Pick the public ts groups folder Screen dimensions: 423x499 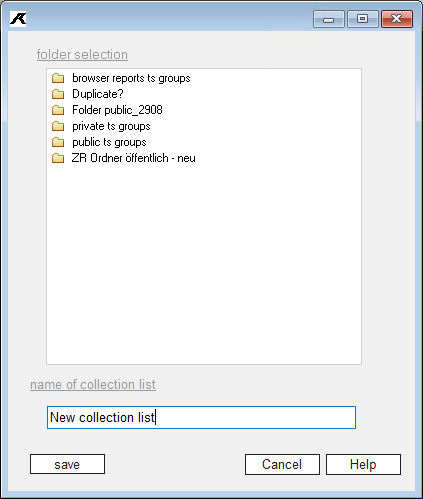(109, 142)
